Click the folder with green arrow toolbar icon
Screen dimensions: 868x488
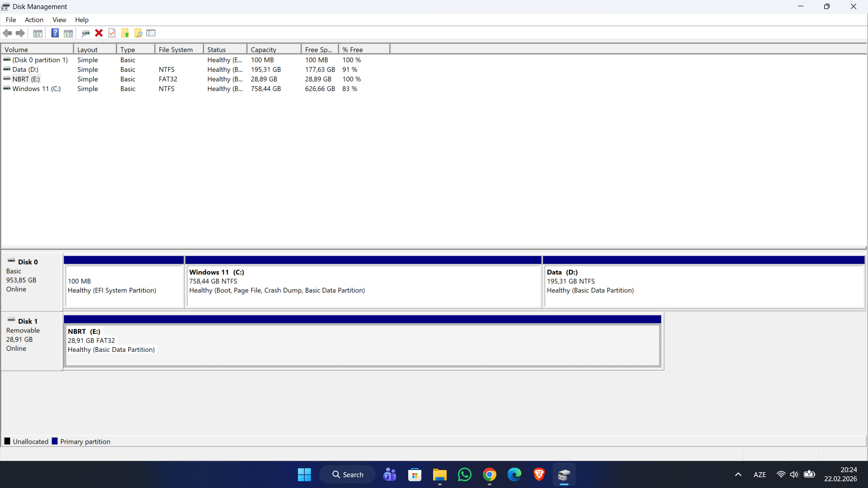coord(125,33)
